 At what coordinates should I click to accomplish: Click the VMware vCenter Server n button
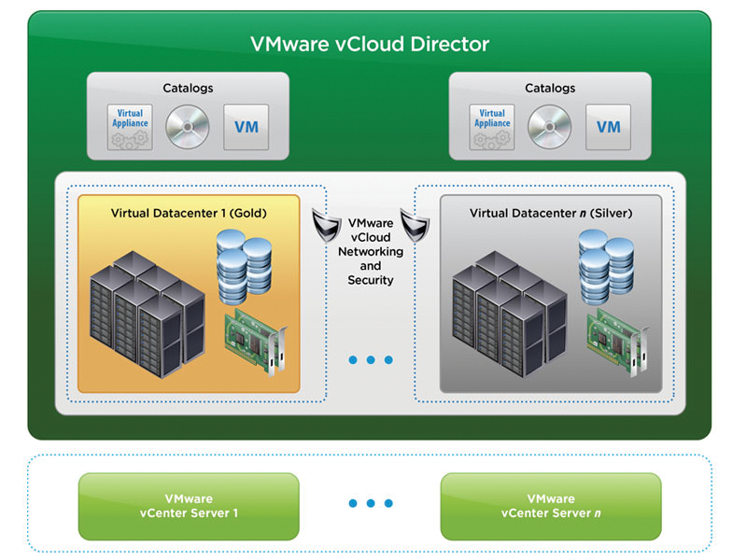click(551, 506)
